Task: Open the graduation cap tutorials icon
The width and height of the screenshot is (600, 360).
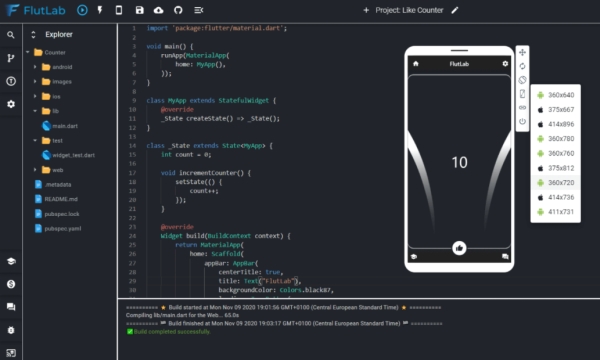Action: (x=11, y=261)
